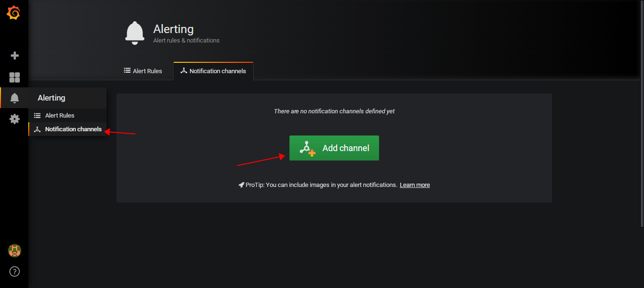
Task: Click the list icon on Alert Rules tab
Action: [x=127, y=71]
